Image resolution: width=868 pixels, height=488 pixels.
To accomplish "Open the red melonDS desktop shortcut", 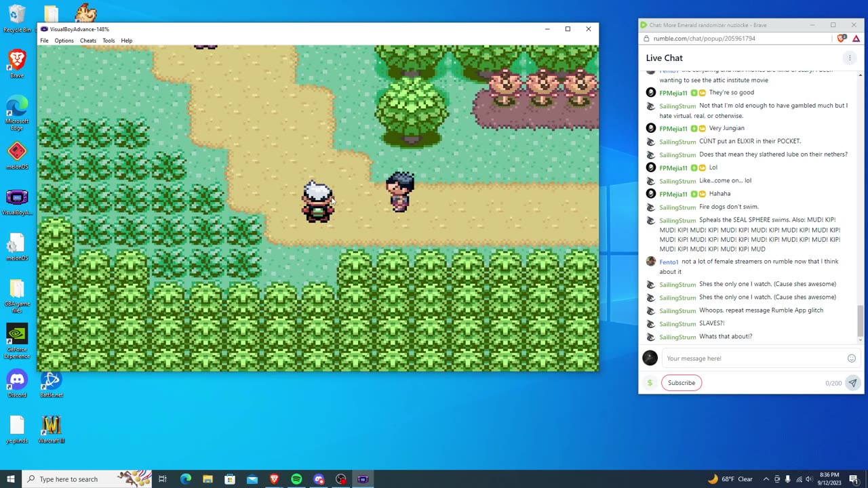I will click(17, 156).
